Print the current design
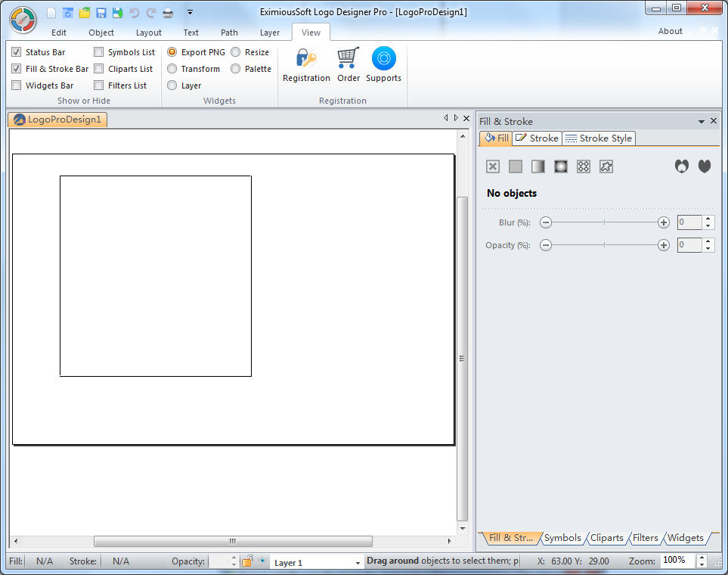Viewport: 728px width, 575px height. coord(168,13)
